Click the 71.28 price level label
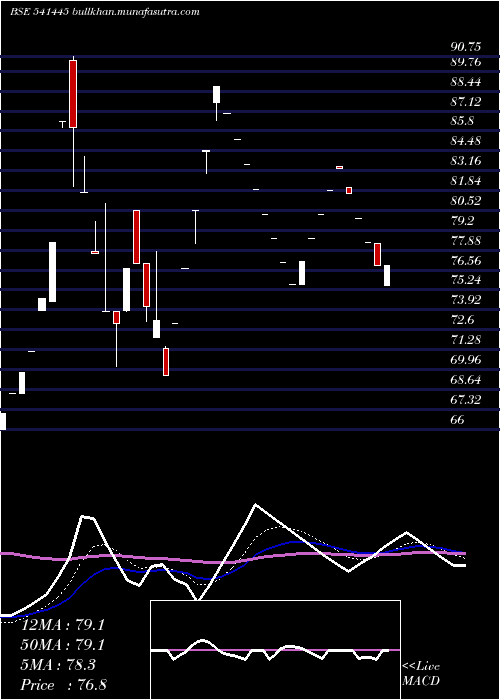This screenshot has width=500, height=700. (466, 340)
